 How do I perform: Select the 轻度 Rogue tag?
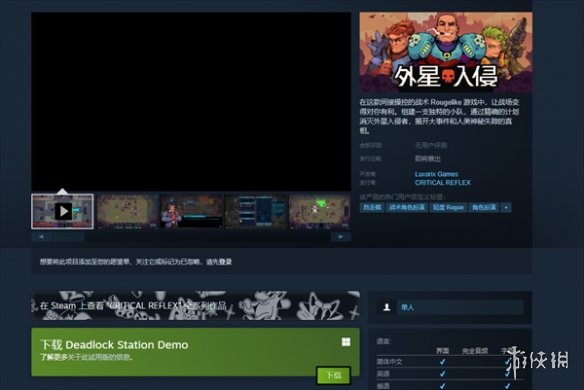(x=448, y=207)
